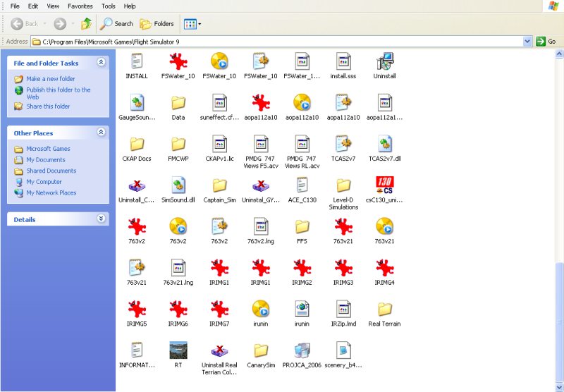Click the Up folder toolbar button
Image resolution: width=564 pixels, height=392 pixels.
[x=86, y=23]
